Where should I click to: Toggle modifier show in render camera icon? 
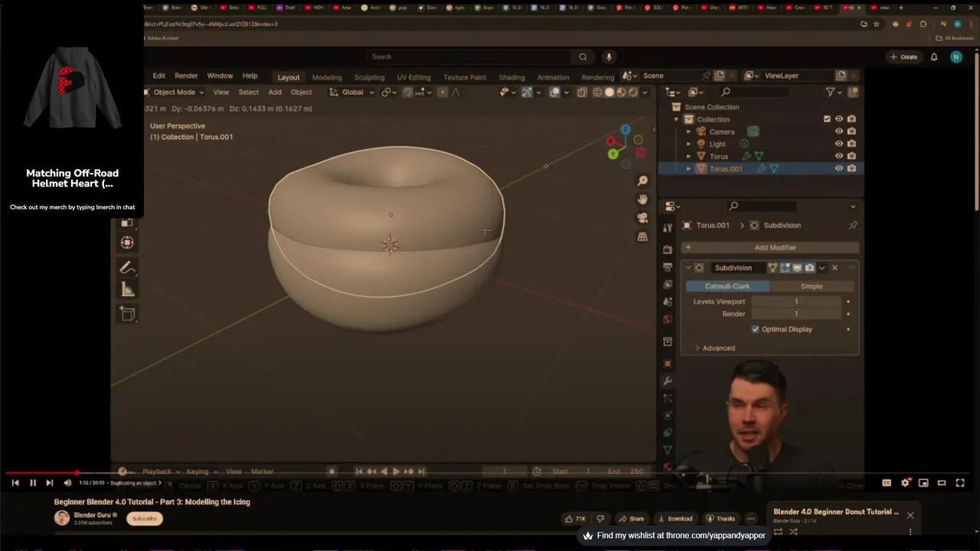point(809,268)
